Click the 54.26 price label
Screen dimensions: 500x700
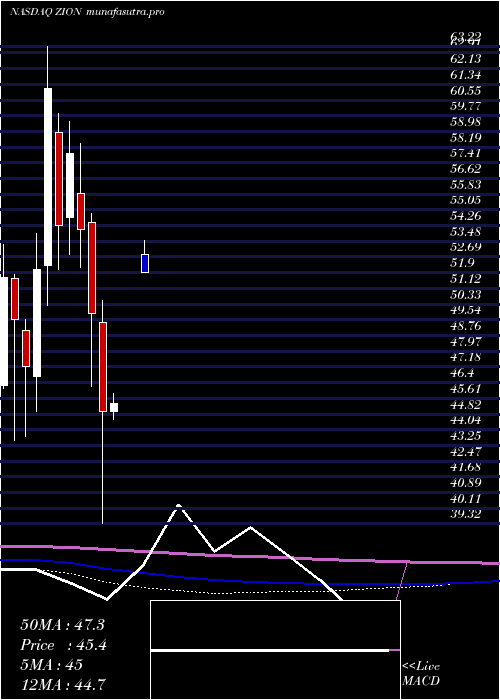pyautogui.click(x=466, y=216)
